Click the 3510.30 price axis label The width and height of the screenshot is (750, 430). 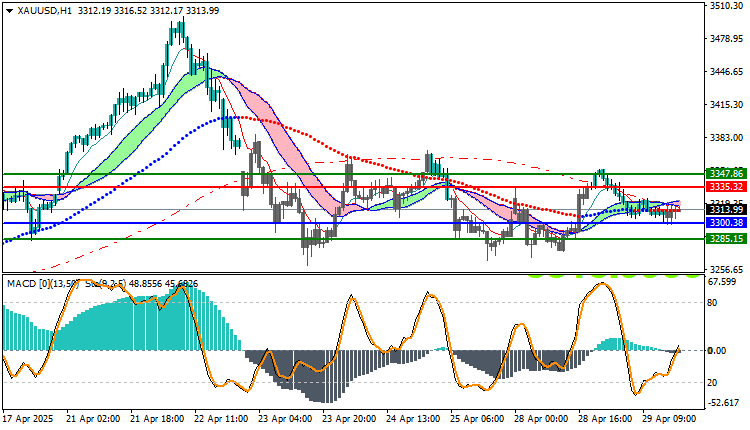pyautogui.click(x=726, y=6)
